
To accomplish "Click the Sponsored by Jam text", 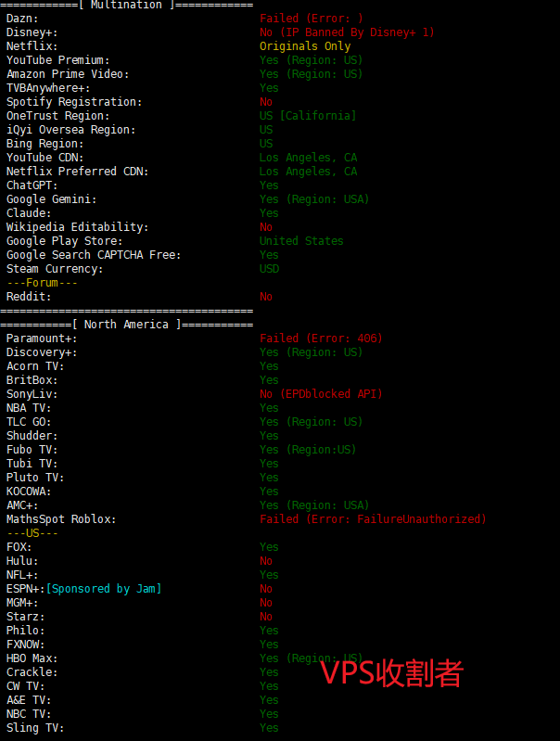I will (x=104, y=589).
